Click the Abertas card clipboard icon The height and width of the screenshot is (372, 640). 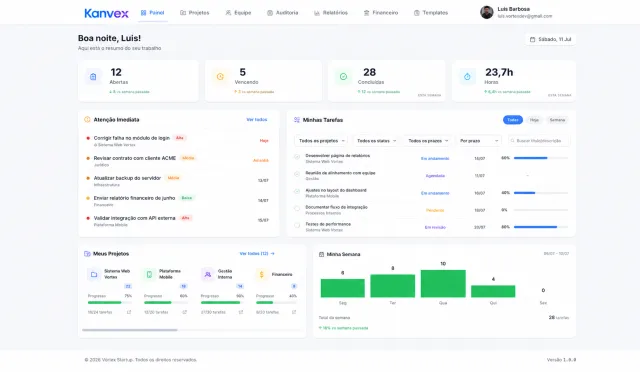[x=93, y=77]
